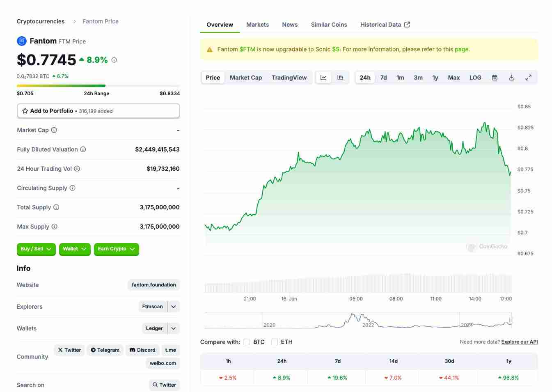This screenshot has height=392, width=552.
Task: Open the Earn Crypto dropdown
Action: pos(116,249)
